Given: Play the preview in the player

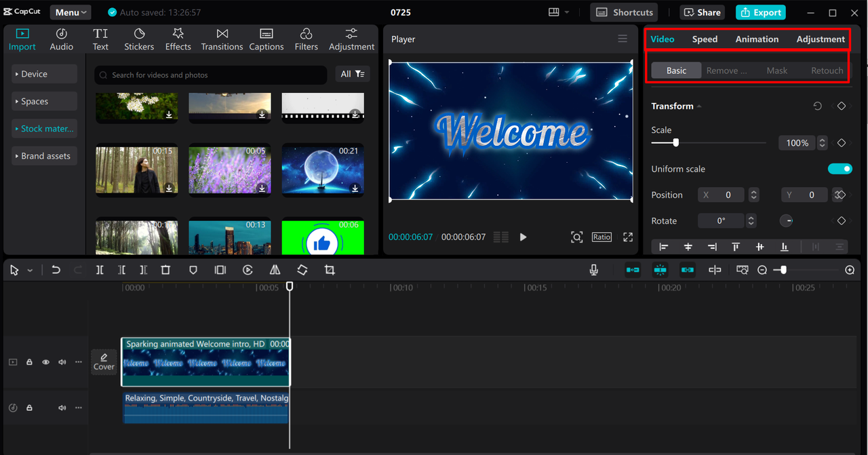Looking at the screenshot, I should [523, 237].
